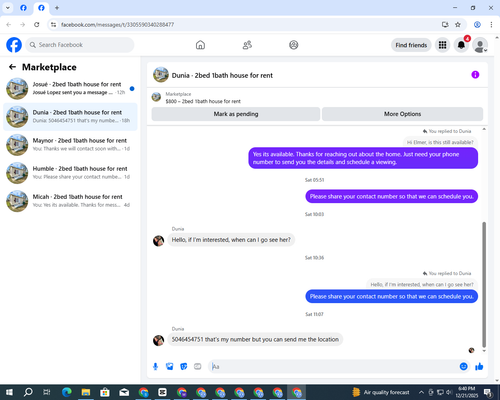Open Chrome three-dot menu
This screenshot has height=400, width=500.
pyautogui.click(x=491, y=25)
